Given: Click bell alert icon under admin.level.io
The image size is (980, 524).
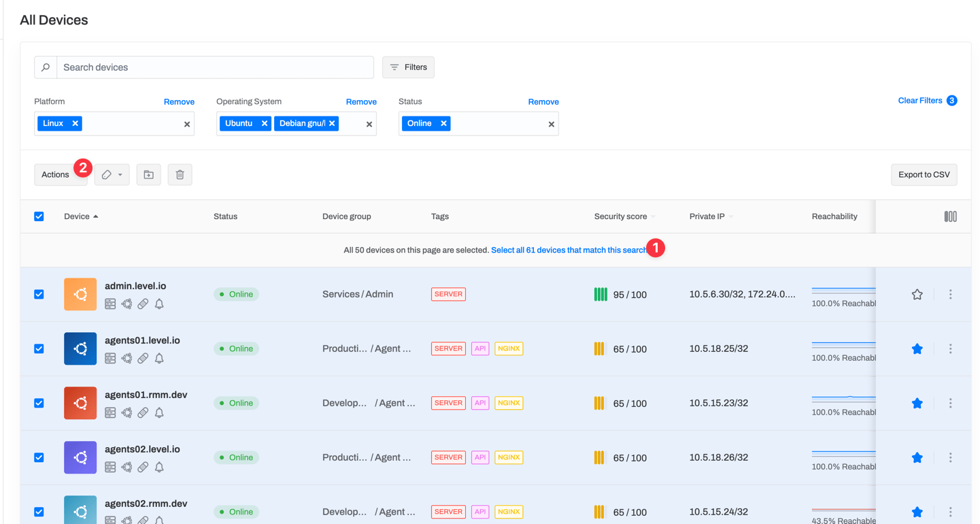Looking at the screenshot, I should [159, 304].
